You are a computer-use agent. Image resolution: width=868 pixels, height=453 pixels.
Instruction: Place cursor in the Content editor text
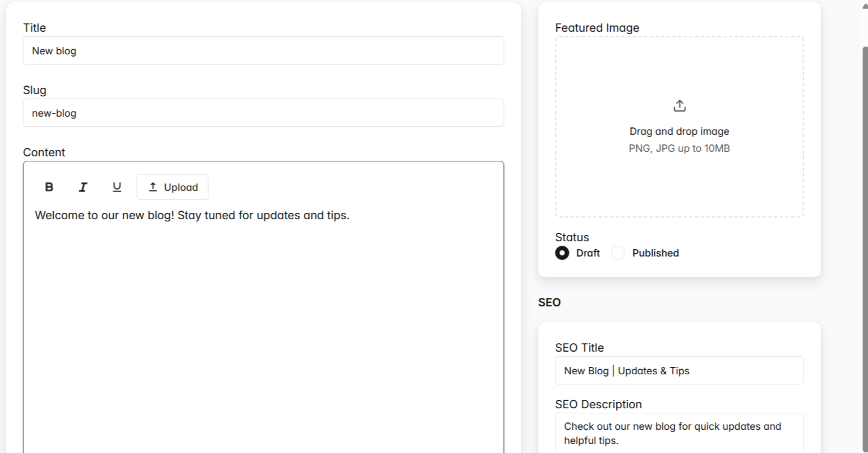tap(192, 215)
